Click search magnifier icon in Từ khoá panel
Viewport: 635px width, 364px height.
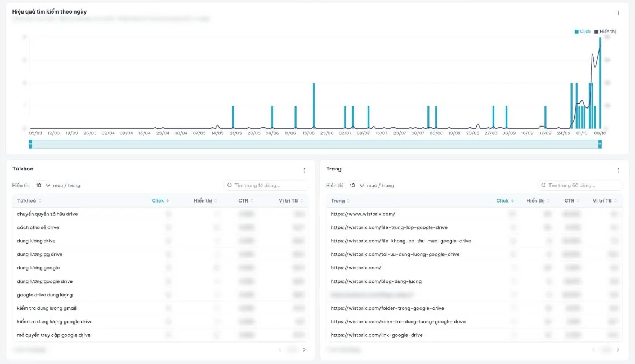(x=230, y=186)
